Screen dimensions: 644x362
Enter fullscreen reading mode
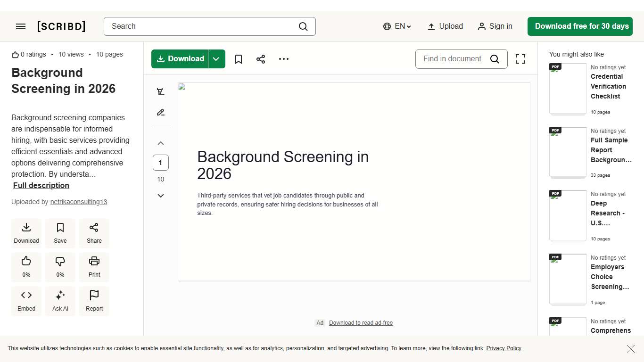click(x=520, y=59)
